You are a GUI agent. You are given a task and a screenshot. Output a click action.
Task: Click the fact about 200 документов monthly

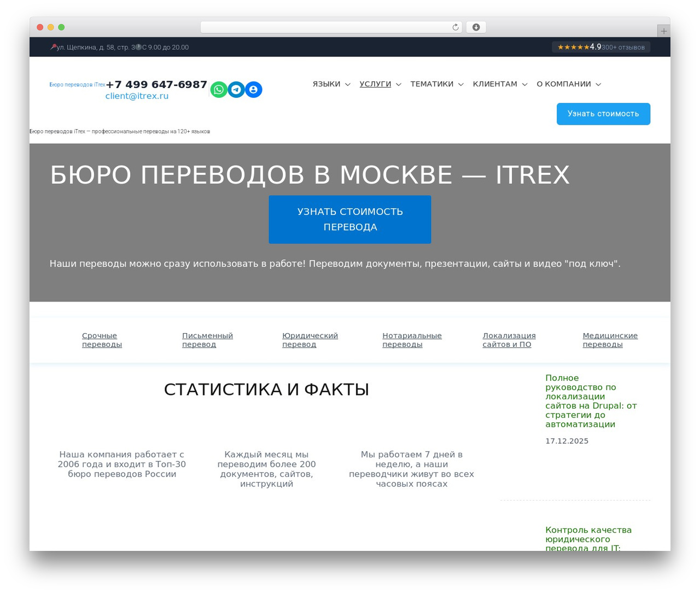pyautogui.click(x=266, y=469)
